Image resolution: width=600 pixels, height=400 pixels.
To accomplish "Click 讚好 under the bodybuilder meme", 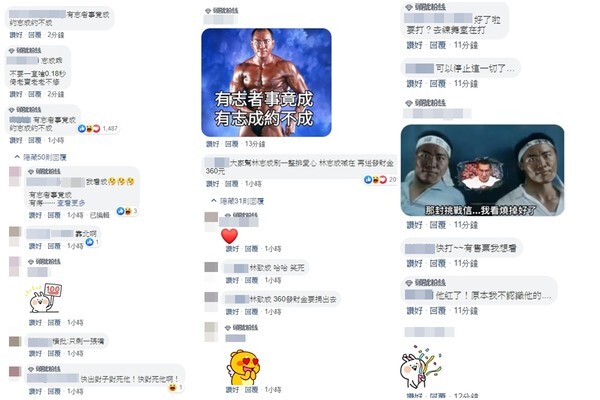I will 213,144.
